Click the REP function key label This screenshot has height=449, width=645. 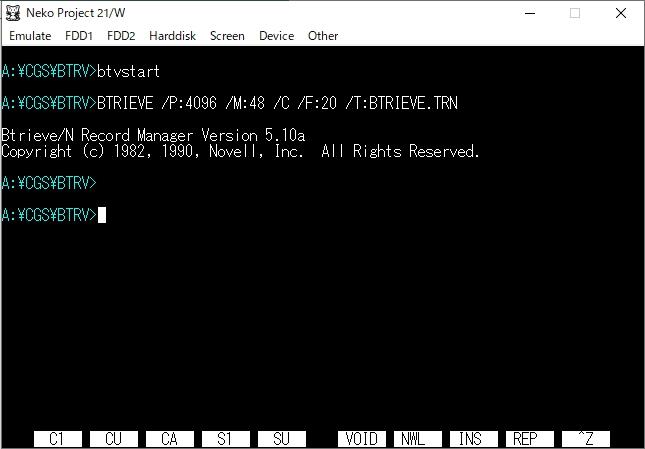pyautogui.click(x=529, y=439)
